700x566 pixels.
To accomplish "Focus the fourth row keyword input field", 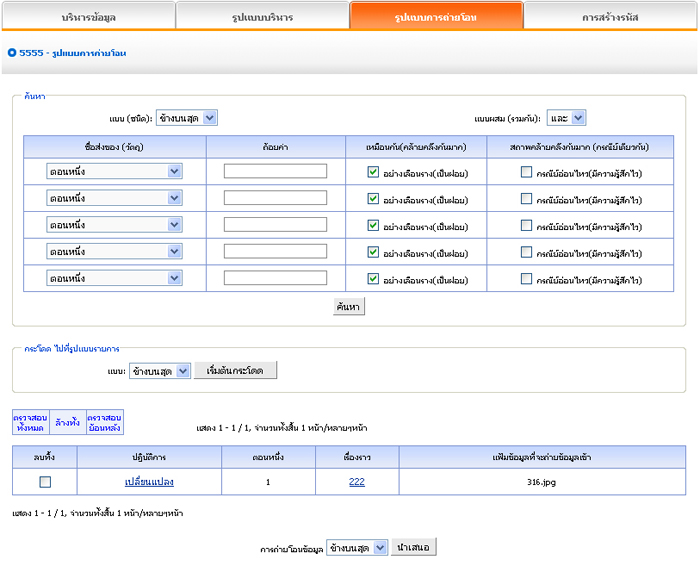I will tap(275, 251).
